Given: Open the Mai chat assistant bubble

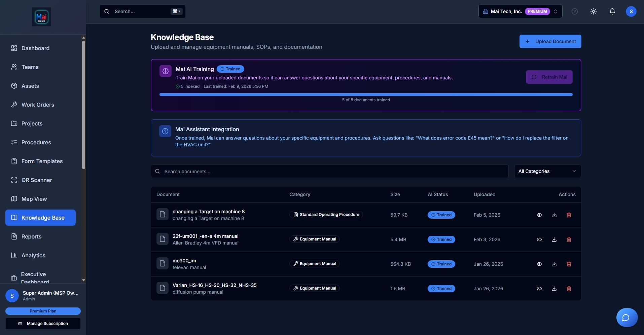Looking at the screenshot, I should (626, 317).
